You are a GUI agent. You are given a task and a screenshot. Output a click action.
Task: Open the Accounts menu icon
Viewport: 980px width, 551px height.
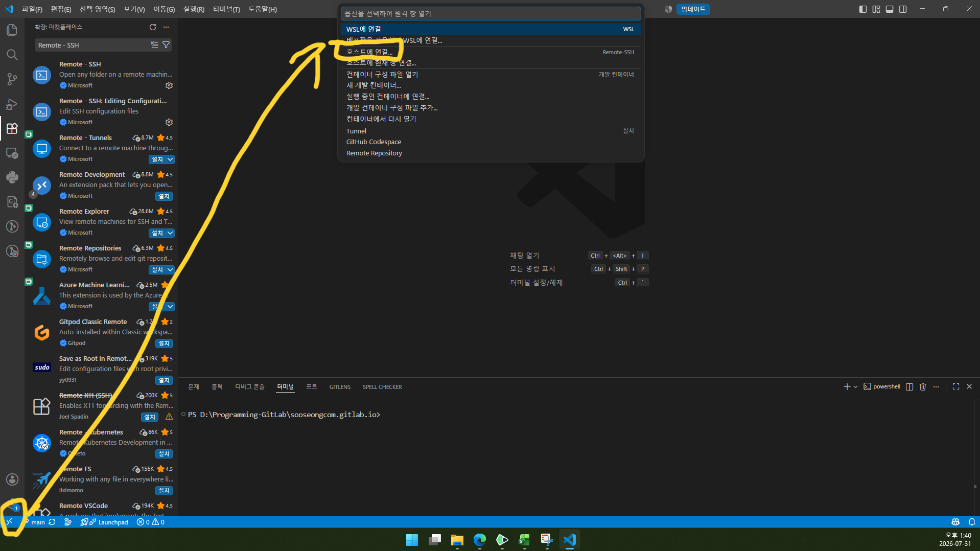click(12, 479)
